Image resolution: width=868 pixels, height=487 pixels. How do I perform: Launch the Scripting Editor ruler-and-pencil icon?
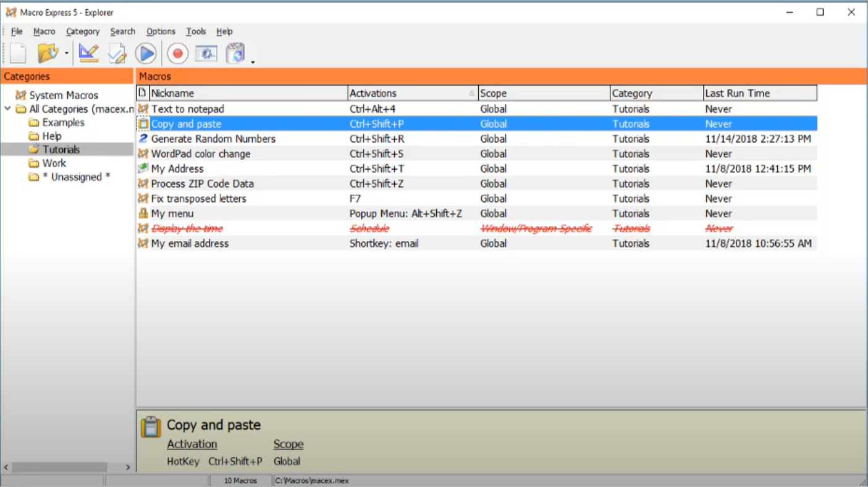pos(89,54)
